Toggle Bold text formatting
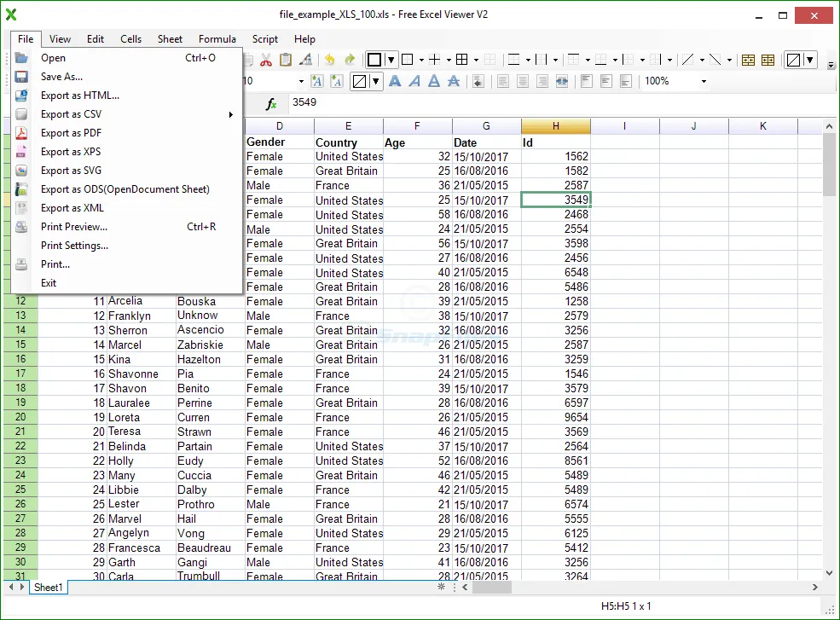The height and width of the screenshot is (620, 840). (x=395, y=81)
